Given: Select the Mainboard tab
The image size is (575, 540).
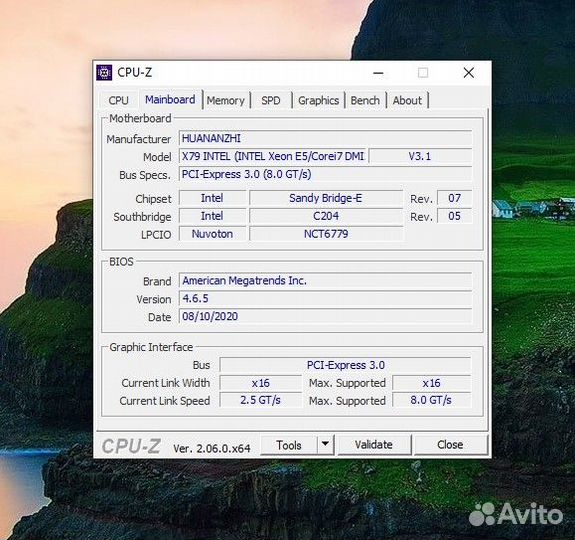Looking at the screenshot, I should tap(170, 99).
